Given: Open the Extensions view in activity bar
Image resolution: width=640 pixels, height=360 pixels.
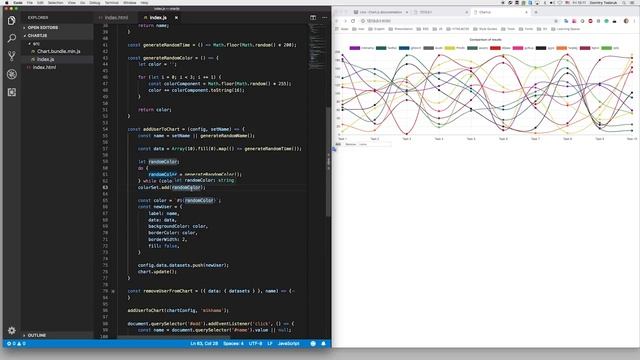Looking at the screenshot, I should pos(11,92).
